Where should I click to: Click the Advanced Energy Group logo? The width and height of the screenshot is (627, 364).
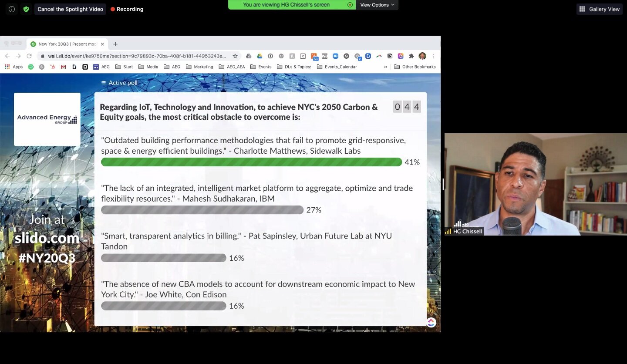47,119
